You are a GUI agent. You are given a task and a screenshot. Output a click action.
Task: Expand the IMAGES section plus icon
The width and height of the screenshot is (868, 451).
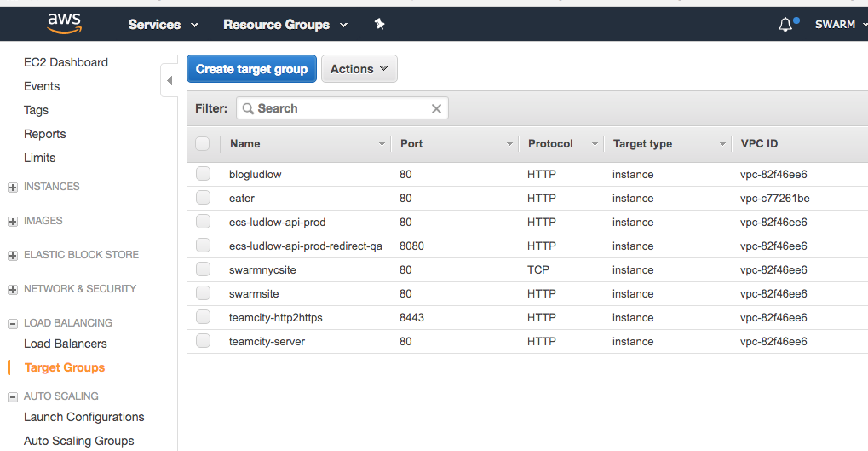13,221
